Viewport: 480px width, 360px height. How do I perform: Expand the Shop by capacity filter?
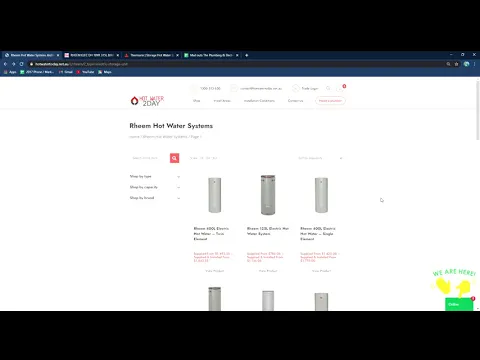point(155,187)
